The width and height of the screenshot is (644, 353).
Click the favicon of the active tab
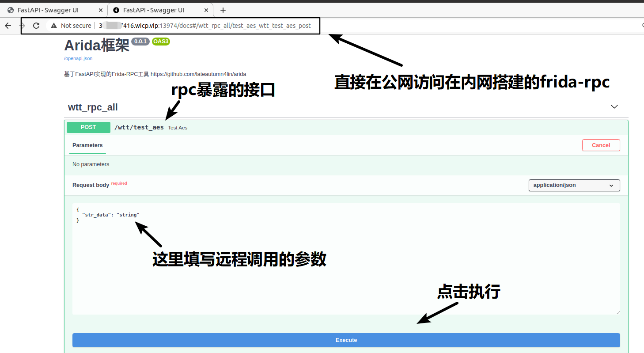[x=116, y=10]
